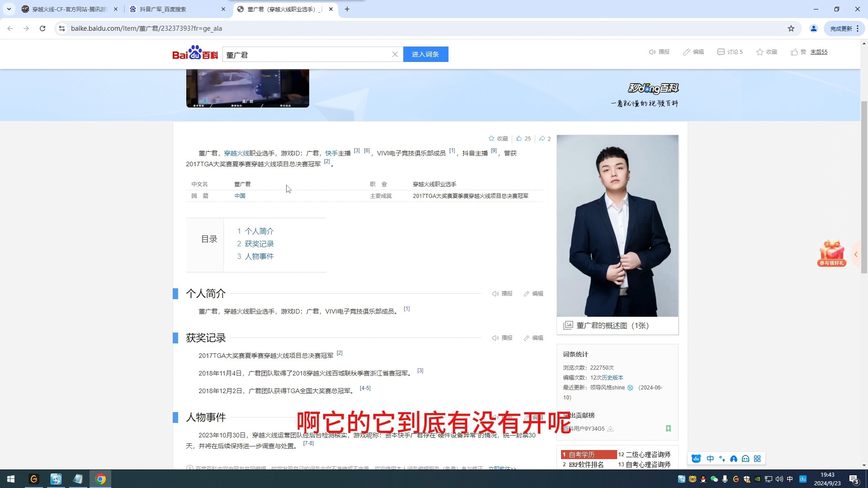Click the page scrollbar down arrow

pyautogui.click(x=864, y=465)
